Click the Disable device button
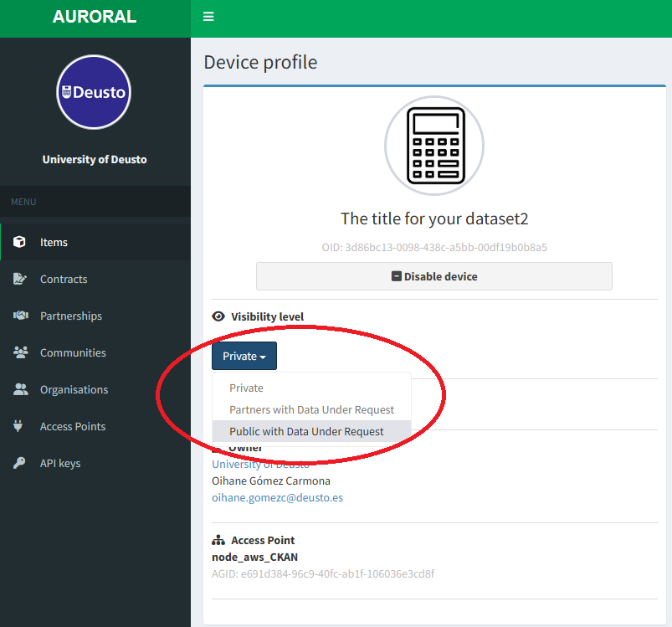 pyautogui.click(x=434, y=276)
